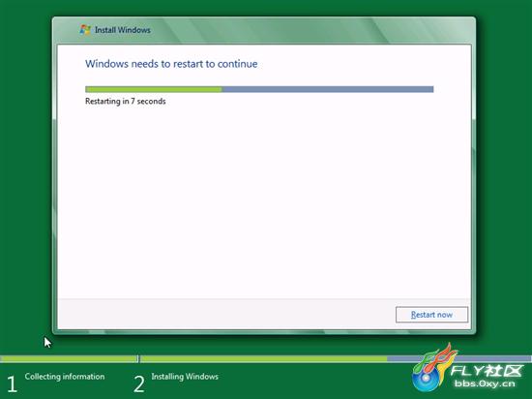This screenshot has width=532, height=399.
Task: Click the green portion of restart countdown bar
Action: point(154,89)
